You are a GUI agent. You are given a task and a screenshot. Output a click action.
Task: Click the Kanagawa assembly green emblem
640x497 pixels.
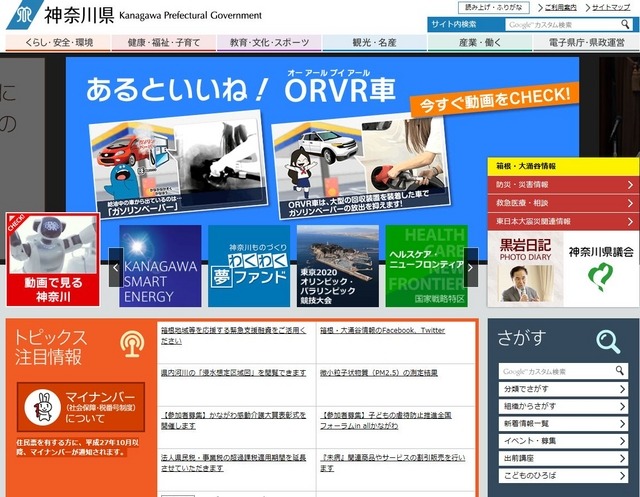[600, 277]
